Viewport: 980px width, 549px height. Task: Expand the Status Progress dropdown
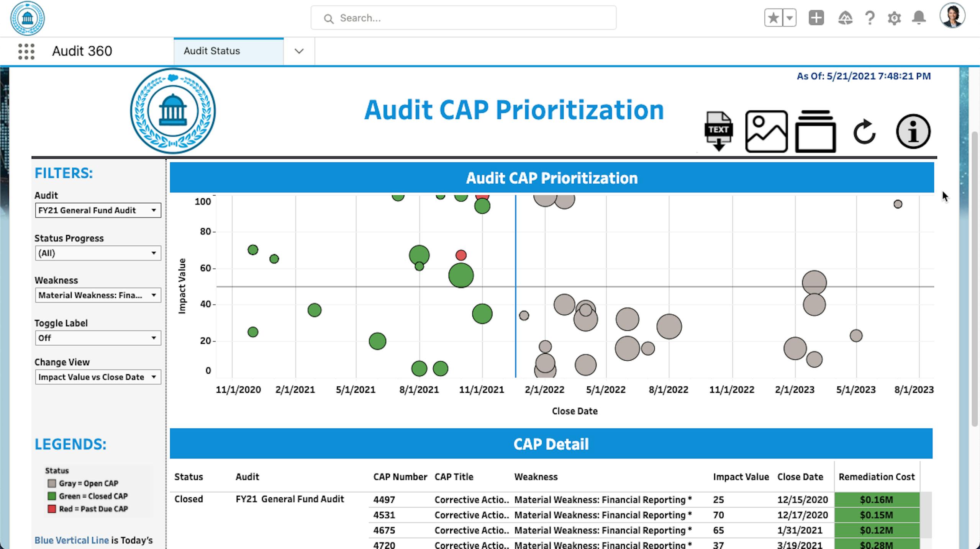[x=98, y=253]
